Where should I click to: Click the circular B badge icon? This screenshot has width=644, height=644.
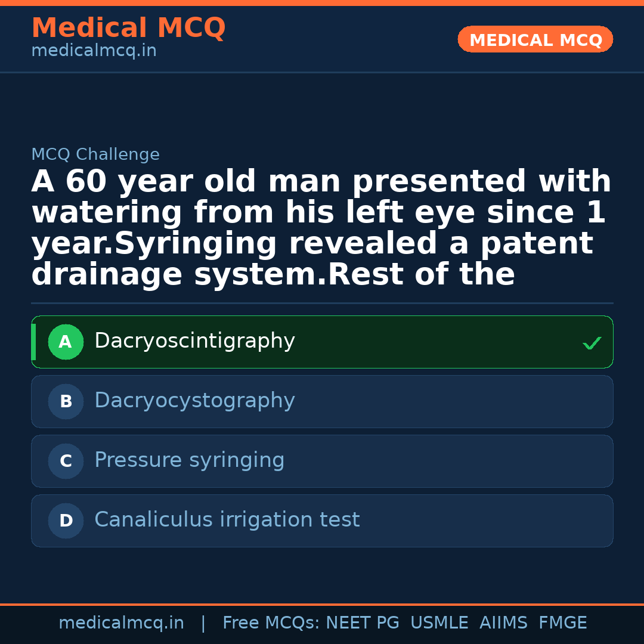coord(66,401)
